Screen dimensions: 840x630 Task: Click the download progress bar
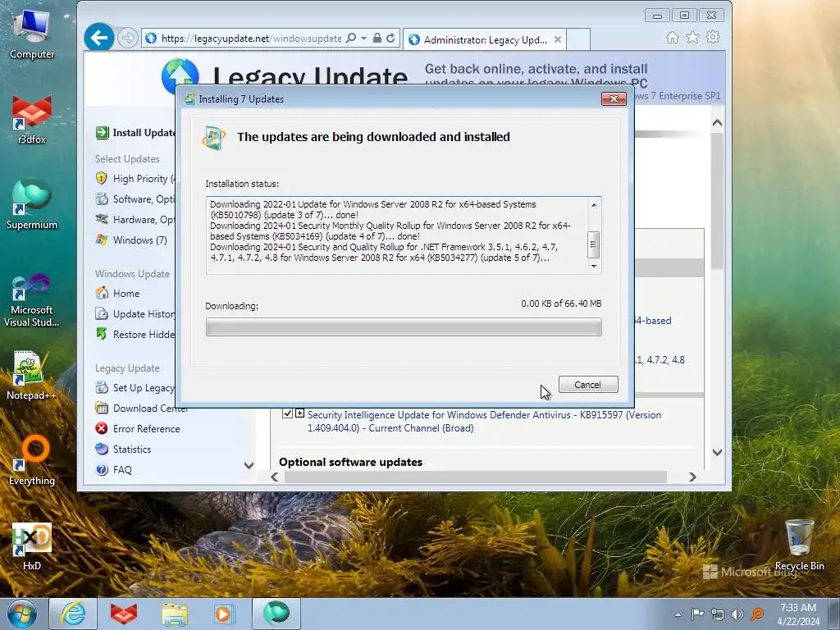point(404,326)
